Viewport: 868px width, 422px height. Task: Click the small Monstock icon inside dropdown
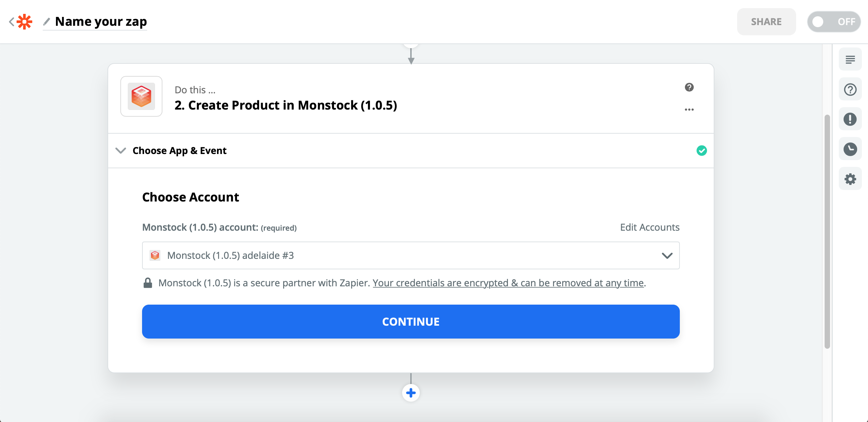coord(155,255)
